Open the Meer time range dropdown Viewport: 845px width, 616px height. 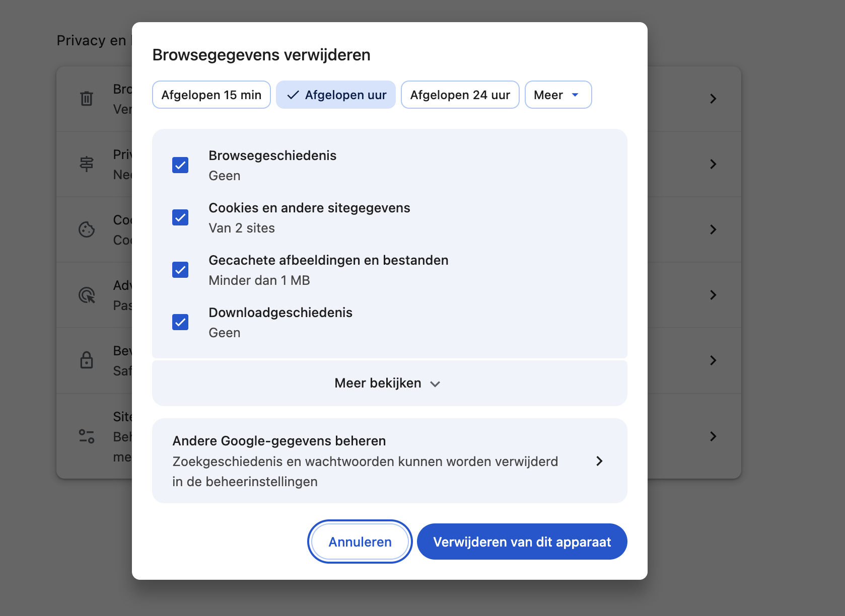tap(558, 95)
